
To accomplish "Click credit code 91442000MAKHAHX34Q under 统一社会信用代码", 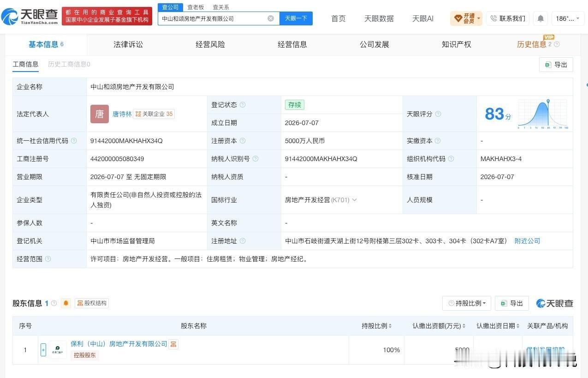I will (x=126, y=141).
